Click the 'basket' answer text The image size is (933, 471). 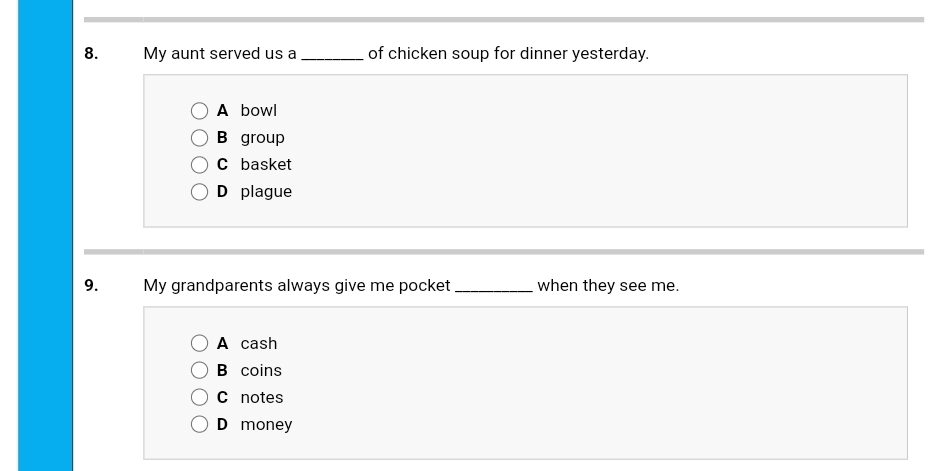pos(266,165)
